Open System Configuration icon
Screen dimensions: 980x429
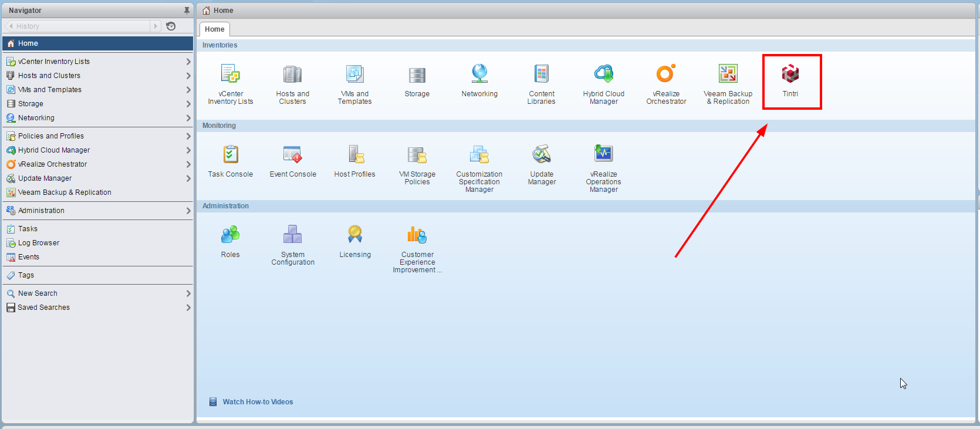point(292,235)
